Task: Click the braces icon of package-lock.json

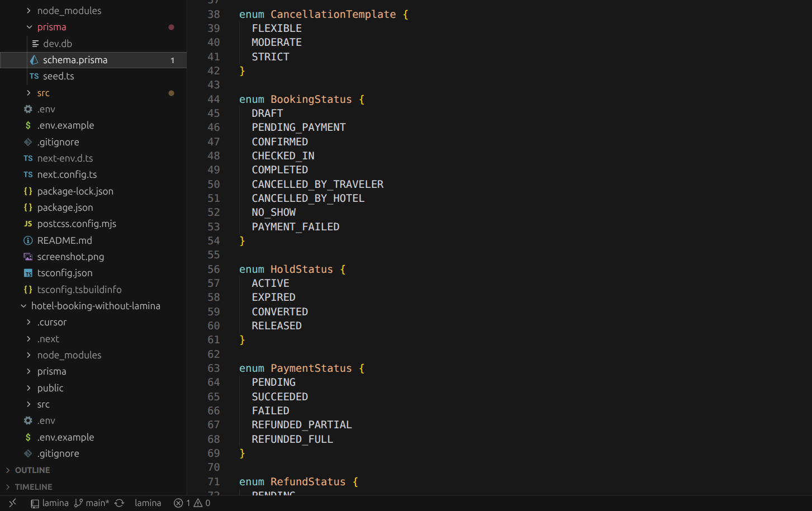Action: click(x=28, y=191)
